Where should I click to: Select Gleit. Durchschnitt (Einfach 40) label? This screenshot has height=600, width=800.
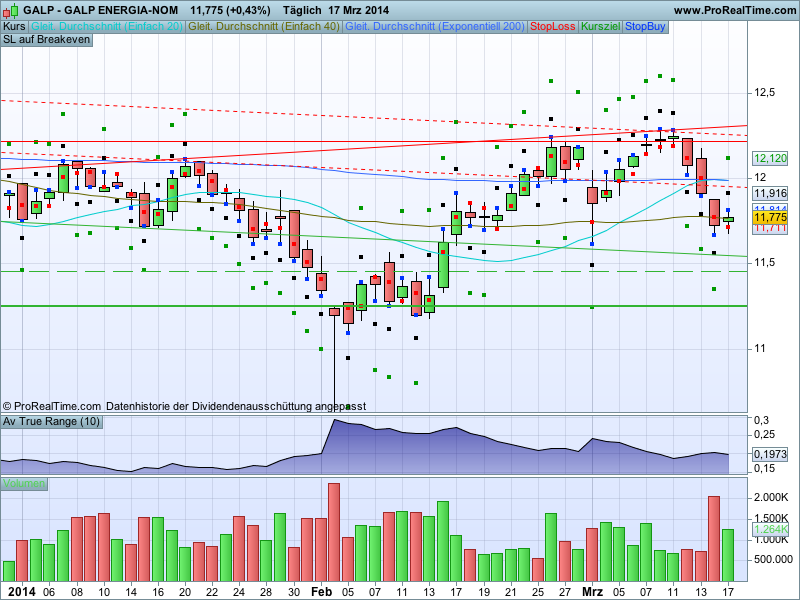pos(264,27)
